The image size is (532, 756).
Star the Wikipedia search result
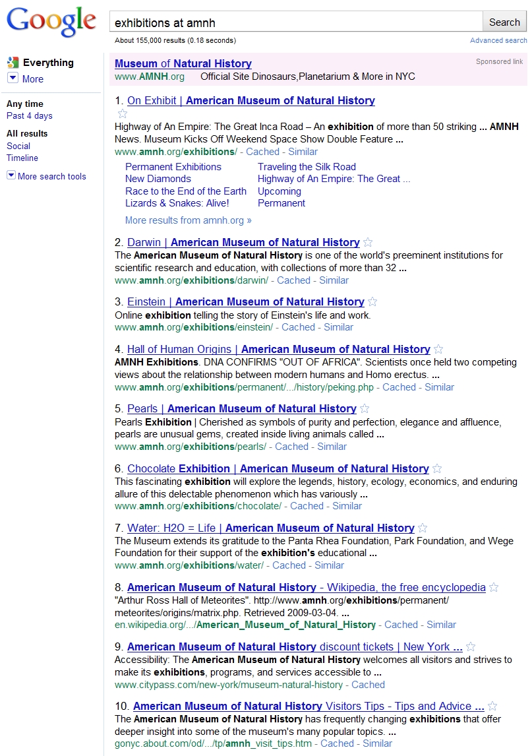coord(494,587)
